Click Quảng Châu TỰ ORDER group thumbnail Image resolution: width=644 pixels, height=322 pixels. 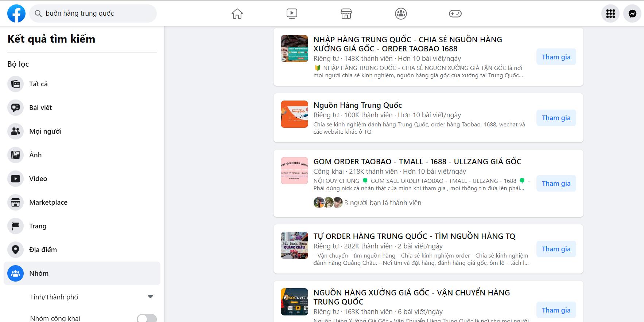click(x=294, y=245)
